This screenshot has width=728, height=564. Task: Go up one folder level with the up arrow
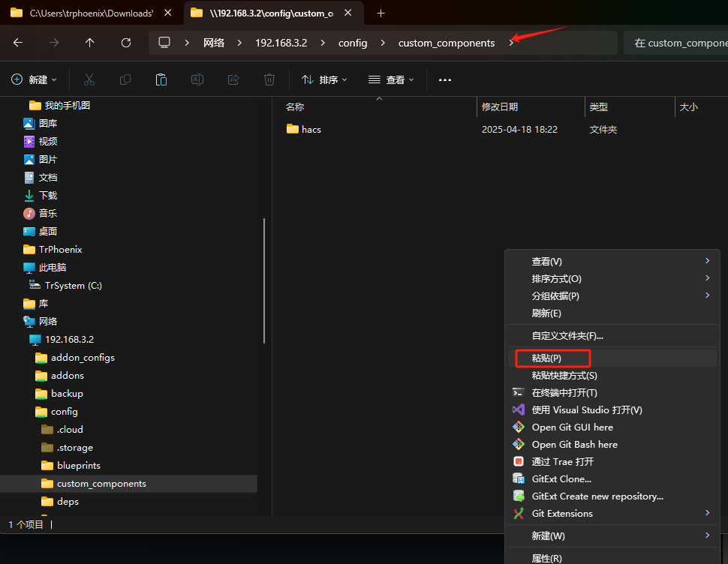pos(90,43)
